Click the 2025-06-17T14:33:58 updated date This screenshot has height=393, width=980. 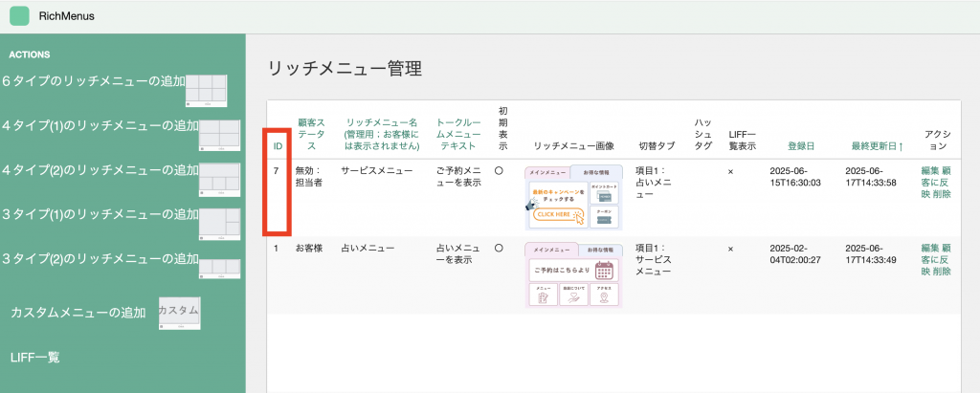[x=871, y=176]
